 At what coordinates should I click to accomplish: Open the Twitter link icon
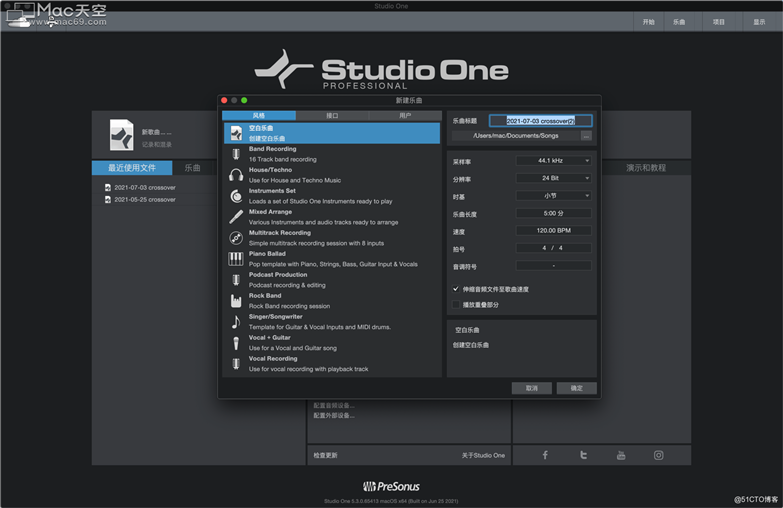pos(583,455)
